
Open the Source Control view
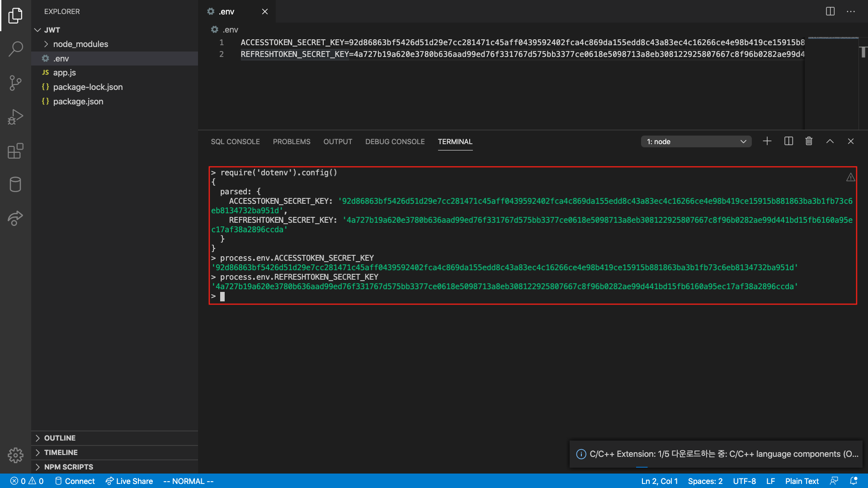point(15,83)
